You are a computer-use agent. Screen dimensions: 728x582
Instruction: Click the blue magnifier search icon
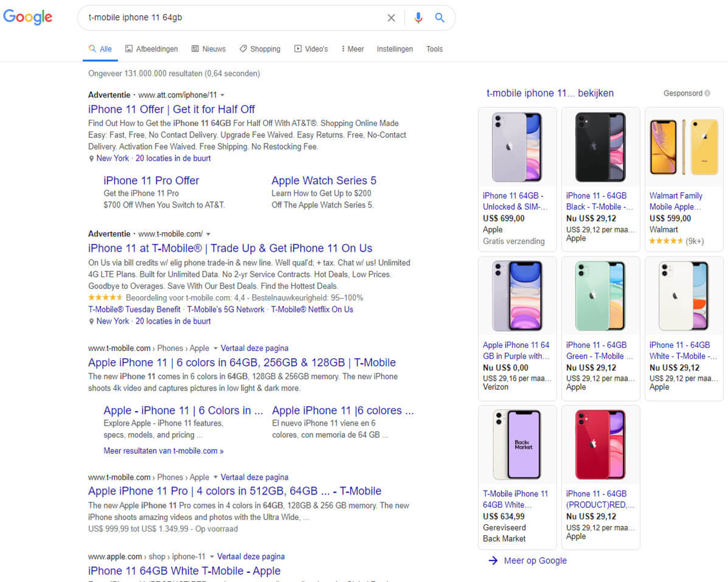(439, 18)
